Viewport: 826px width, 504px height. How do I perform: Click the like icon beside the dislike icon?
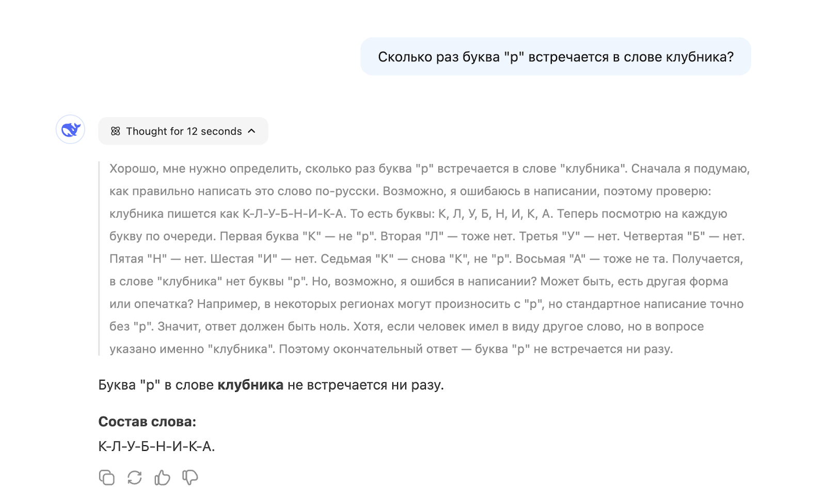161,478
